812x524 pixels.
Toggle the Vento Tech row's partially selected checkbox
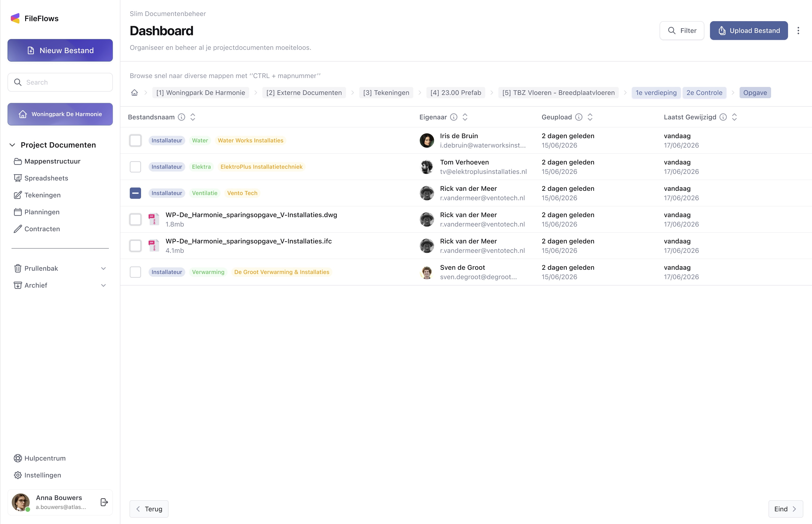point(135,193)
